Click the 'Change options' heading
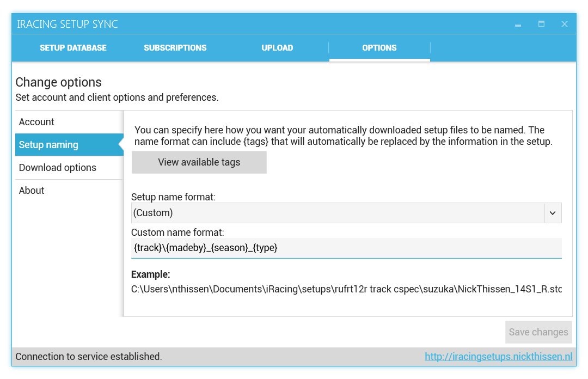Image resolution: width=588 pixels, height=379 pixels. 58,82
